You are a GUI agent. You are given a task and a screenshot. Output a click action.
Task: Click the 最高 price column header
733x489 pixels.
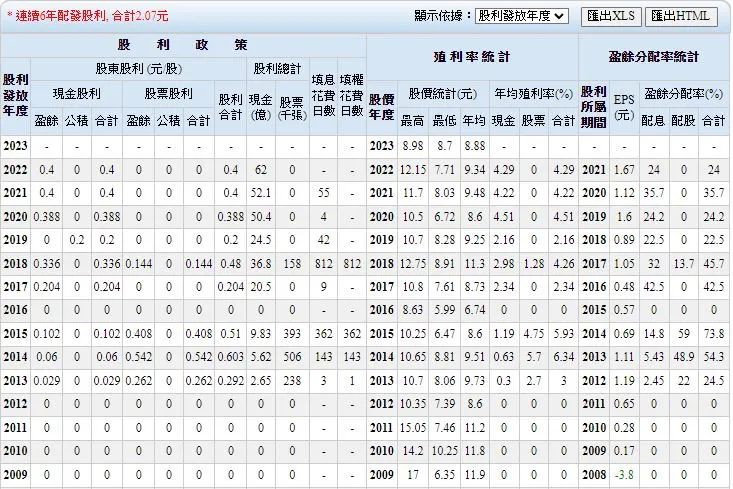(412, 121)
